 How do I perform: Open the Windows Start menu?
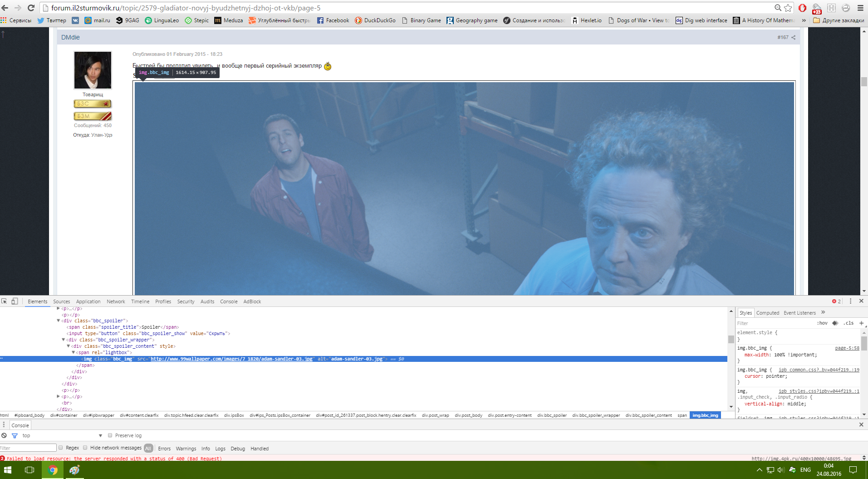(x=8, y=470)
